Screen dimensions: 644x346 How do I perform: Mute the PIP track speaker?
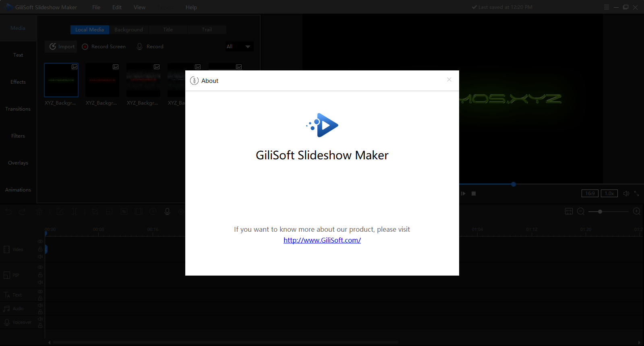(x=40, y=282)
